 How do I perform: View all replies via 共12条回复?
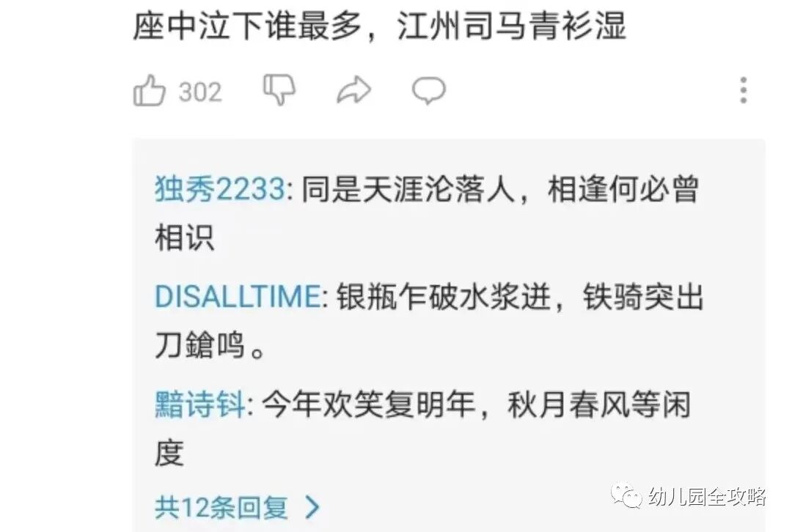(221, 507)
